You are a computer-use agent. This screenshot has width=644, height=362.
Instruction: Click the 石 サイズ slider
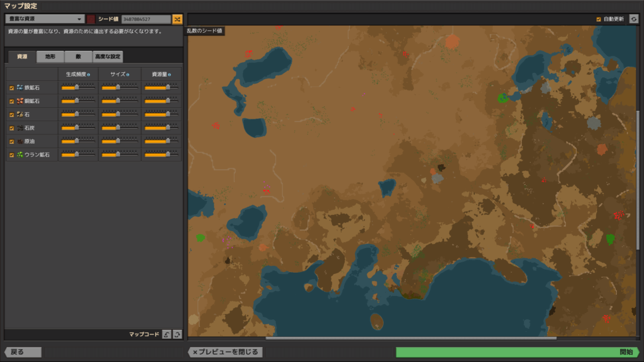pyautogui.click(x=119, y=114)
